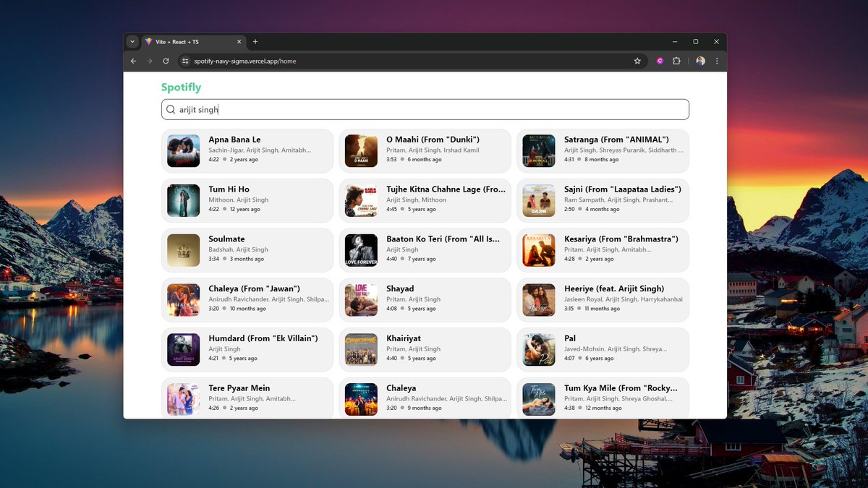Click the site info icon in address bar
Image resolution: width=868 pixels, height=488 pixels.
pos(185,61)
